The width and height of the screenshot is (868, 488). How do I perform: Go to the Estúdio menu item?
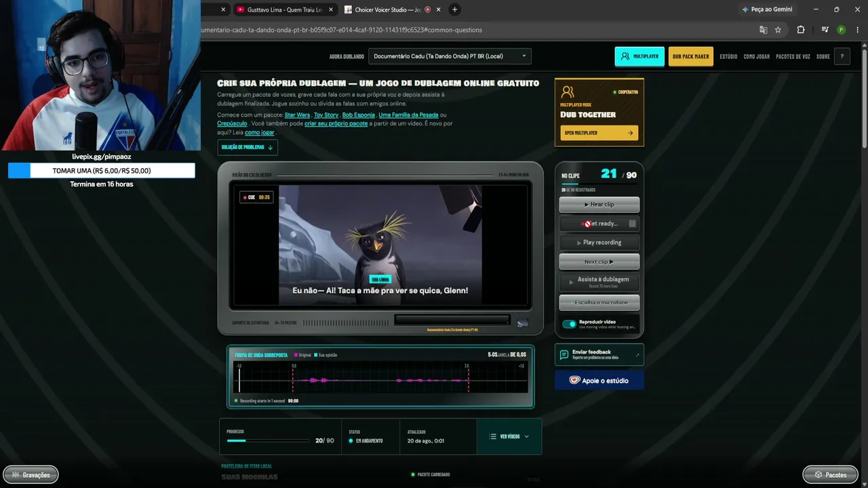click(728, 57)
